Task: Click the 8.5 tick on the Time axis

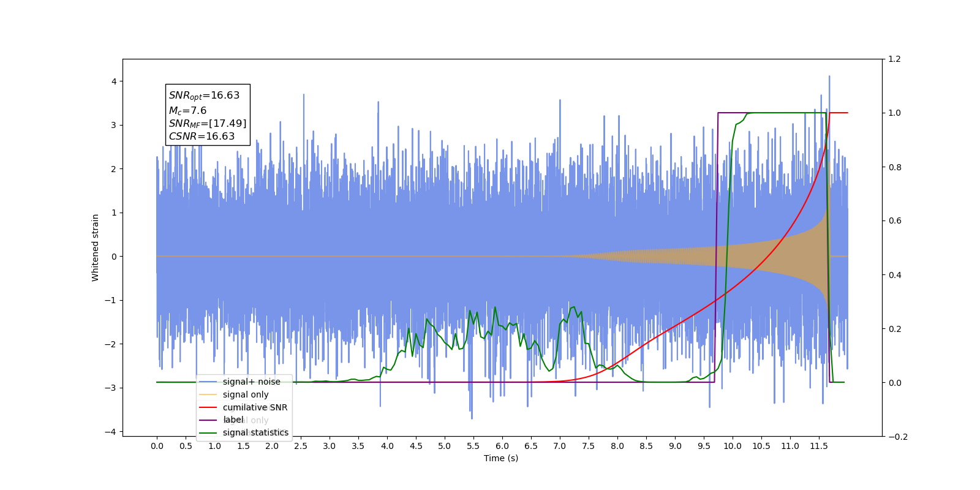Action: (646, 446)
